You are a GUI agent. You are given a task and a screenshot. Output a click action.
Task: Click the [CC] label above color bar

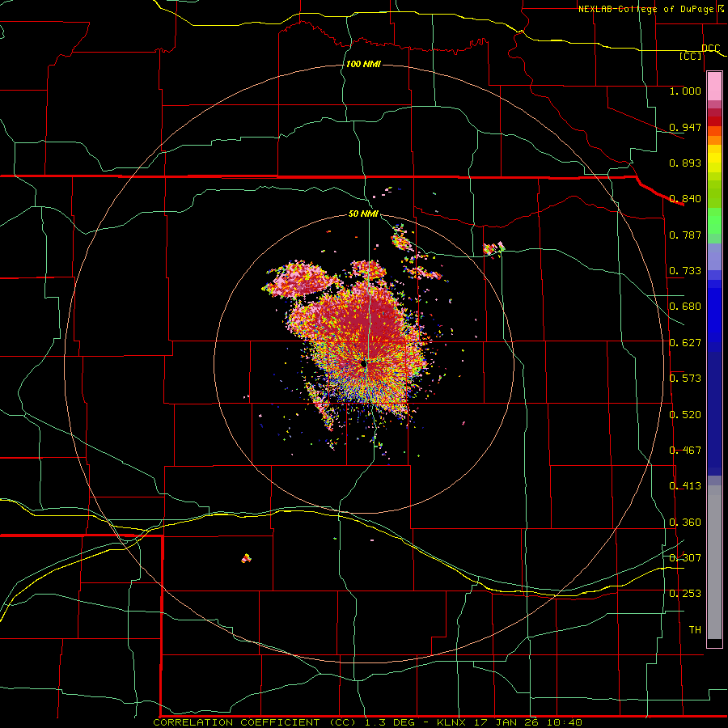pyautogui.click(x=691, y=56)
